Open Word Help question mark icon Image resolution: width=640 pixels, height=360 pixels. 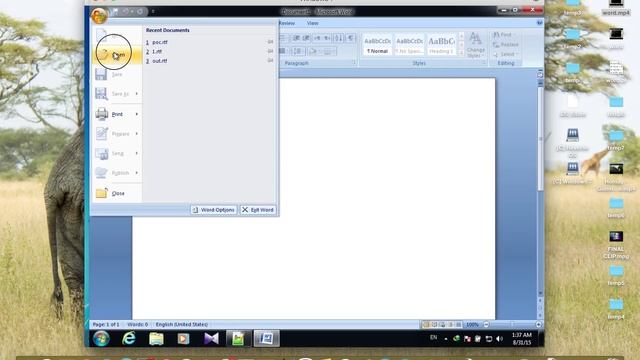click(x=540, y=23)
